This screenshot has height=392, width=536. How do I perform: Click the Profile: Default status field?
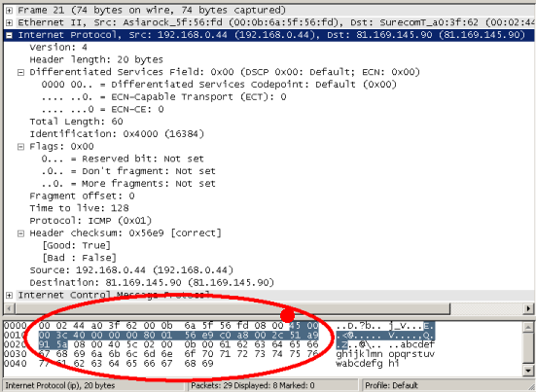coord(391,385)
